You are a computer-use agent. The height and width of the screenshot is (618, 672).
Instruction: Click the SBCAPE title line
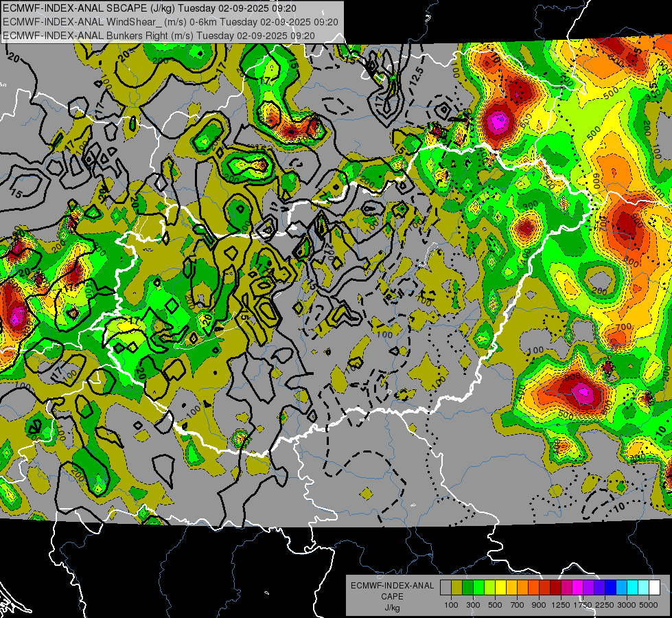149,8
